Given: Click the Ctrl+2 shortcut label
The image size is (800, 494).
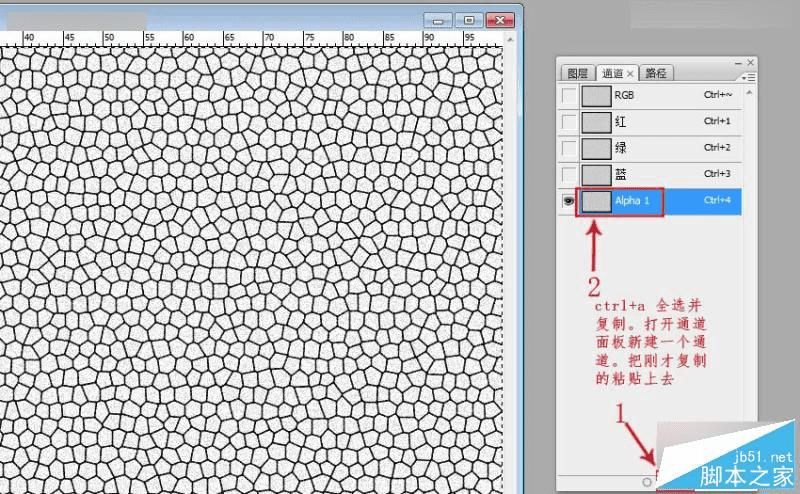Looking at the screenshot, I should tap(717, 147).
